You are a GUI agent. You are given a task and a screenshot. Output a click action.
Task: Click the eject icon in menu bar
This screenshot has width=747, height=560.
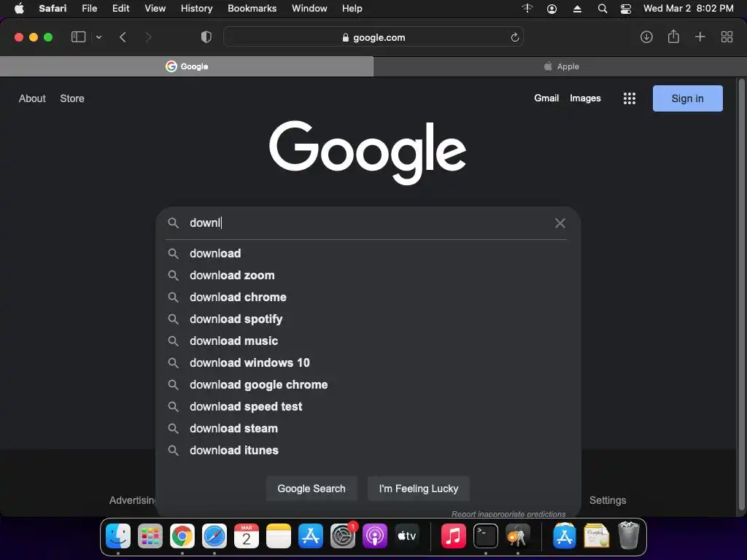[x=577, y=9]
